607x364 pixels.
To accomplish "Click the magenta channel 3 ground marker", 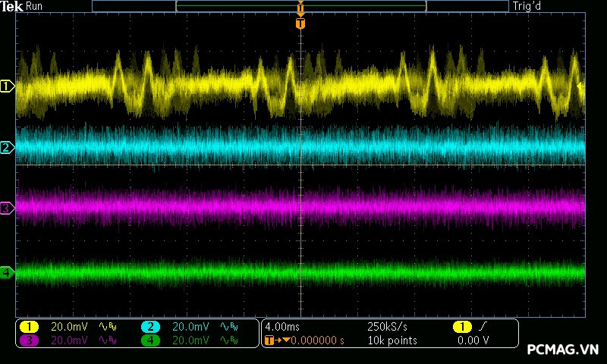I will pyautogui.click(x=7, y=207).
